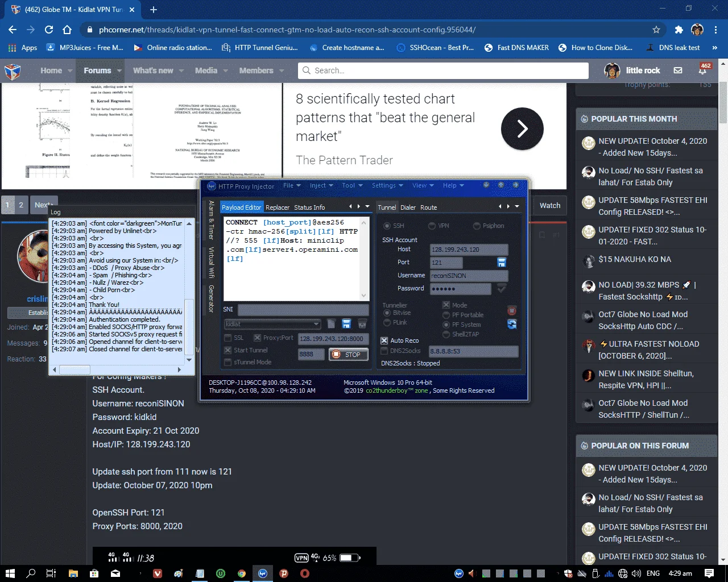The width and height of the screenshot is (728, 582).
Task: Switch to the Status Info tab
Action: tap(309, 207)
